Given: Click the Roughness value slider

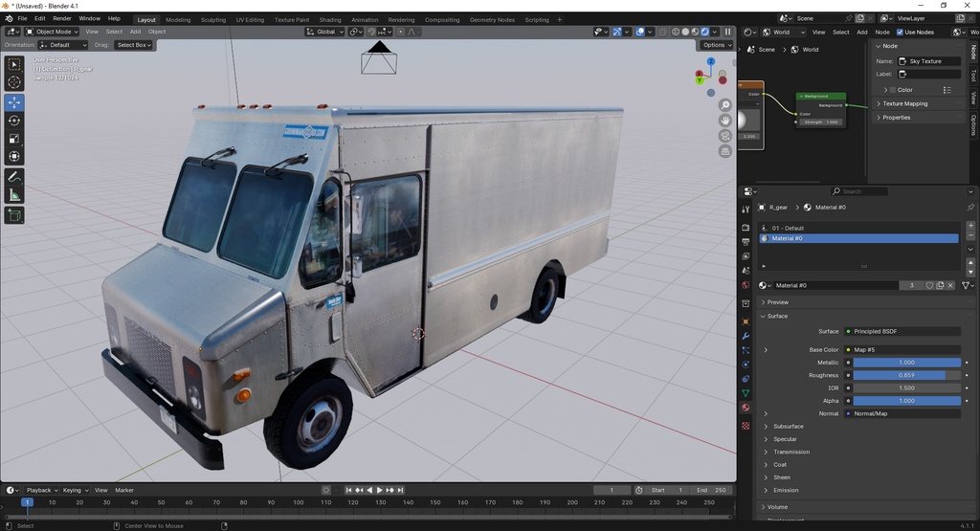Looking at the screenshot, I should pyautogui.click(x=906, y=375).
